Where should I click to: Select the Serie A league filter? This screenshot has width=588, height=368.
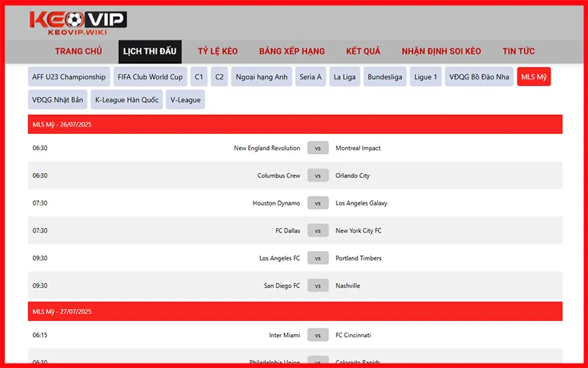[x=310, y=77]
